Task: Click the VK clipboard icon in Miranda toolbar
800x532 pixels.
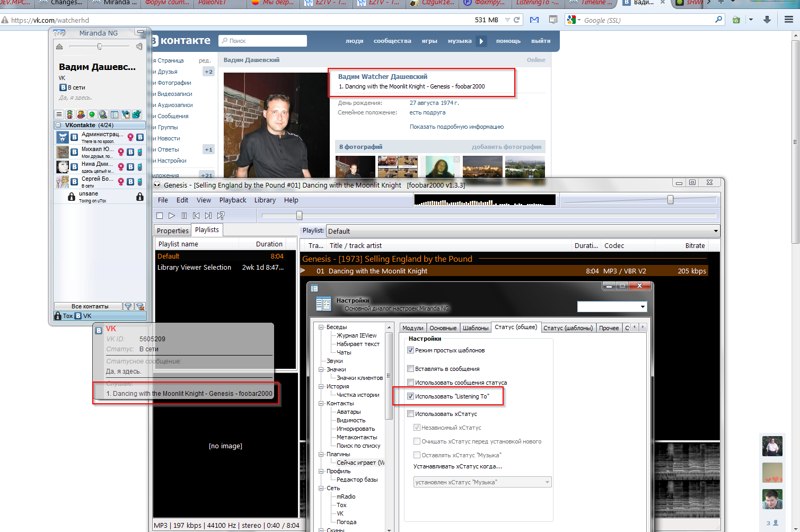Action: (x=125, y=114)
